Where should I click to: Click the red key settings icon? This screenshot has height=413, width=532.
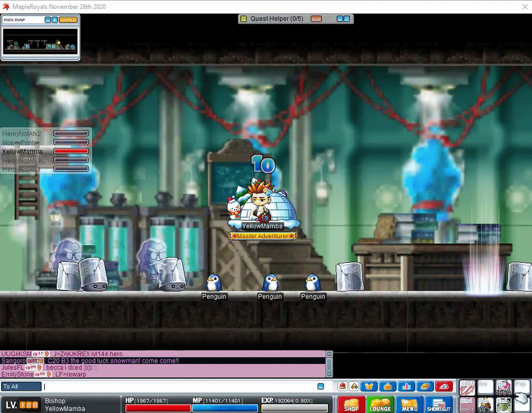coord(444,386)
